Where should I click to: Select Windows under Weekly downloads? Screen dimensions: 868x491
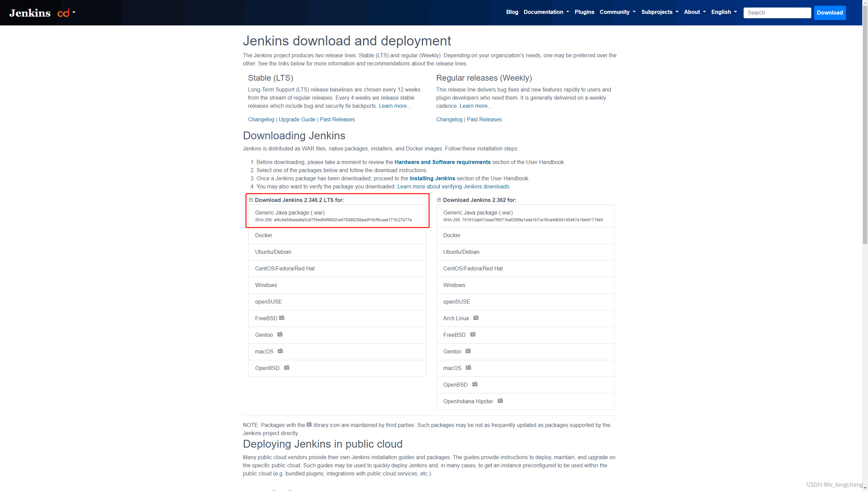click(525, 285)
